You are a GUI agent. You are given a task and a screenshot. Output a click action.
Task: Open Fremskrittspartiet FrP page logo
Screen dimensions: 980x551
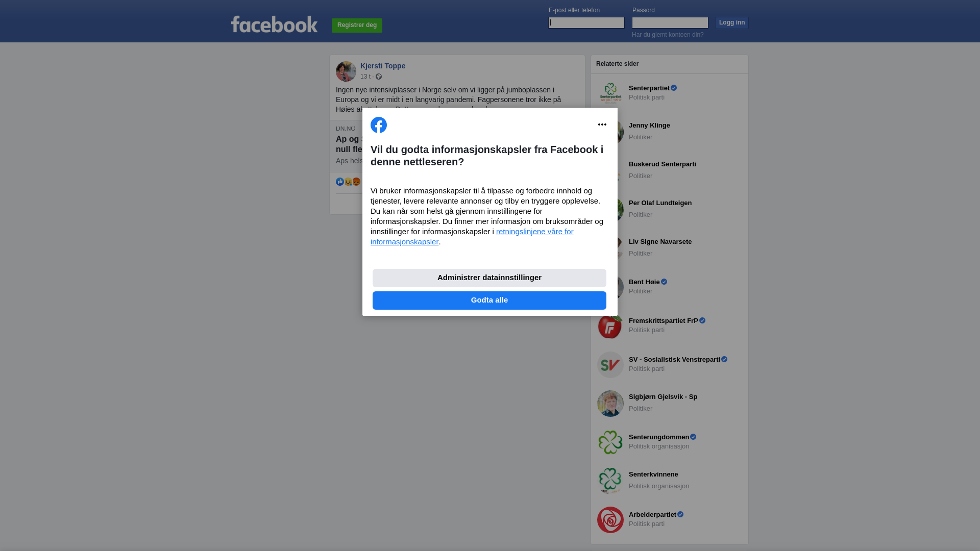point(610,326)
